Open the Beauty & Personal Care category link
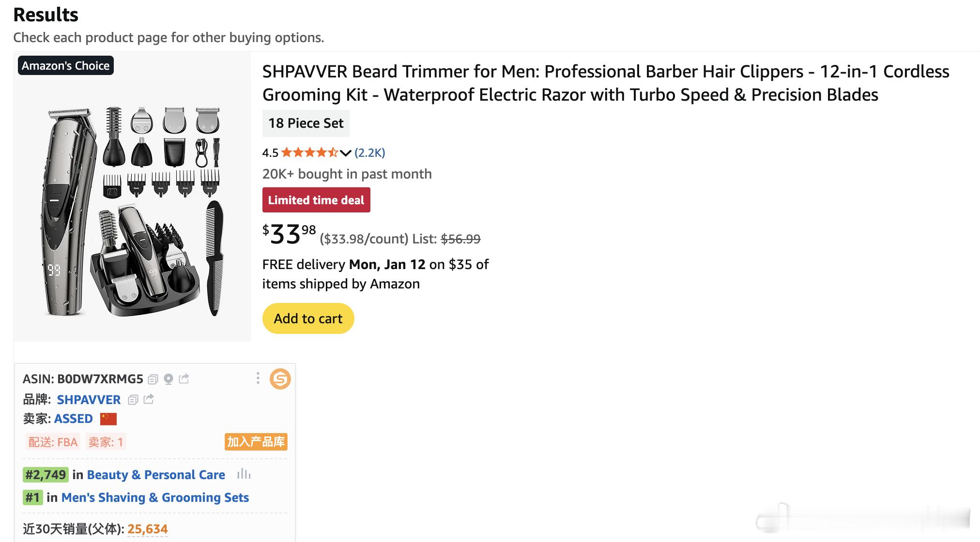Screen dimensions: 980x542 point(156,475)
